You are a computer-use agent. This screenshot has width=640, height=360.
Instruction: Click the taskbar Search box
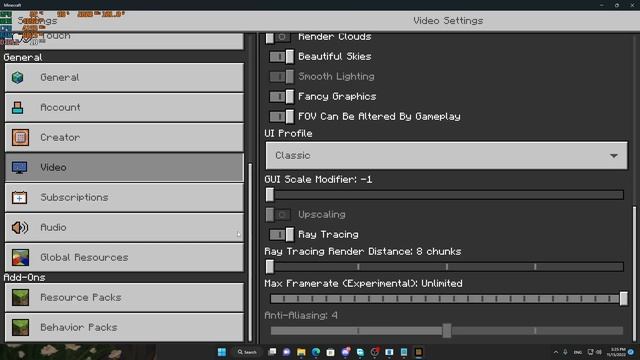pyautogui.click(x=247, y=352)
